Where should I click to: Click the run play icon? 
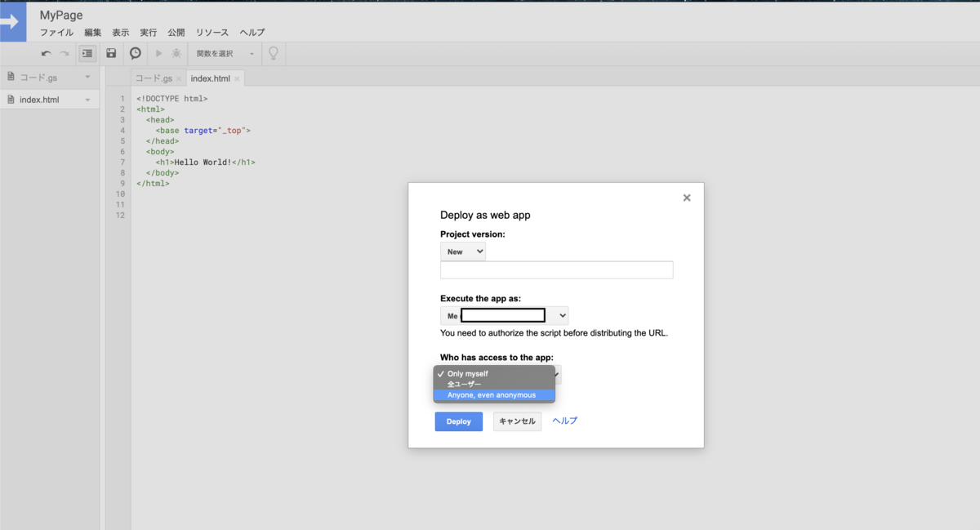click(158, 53)
